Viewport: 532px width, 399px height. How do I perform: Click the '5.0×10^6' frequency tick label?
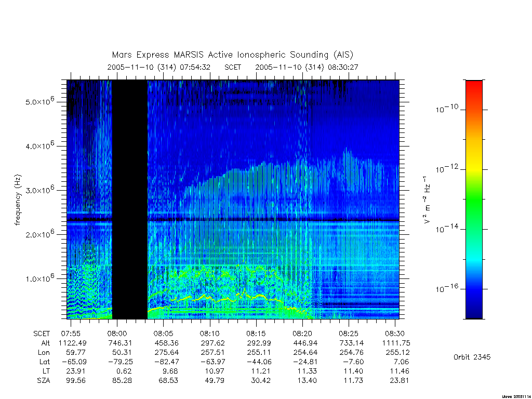(39, 101)
